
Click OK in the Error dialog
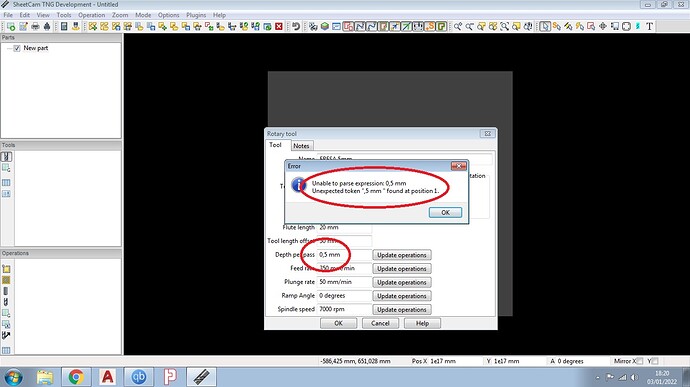click(x=445, y=212)
